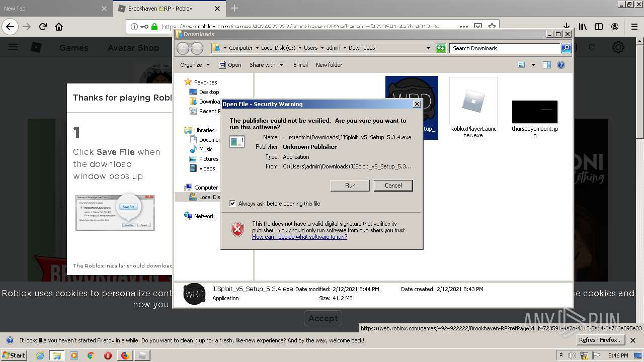Open the Organize menu in Downloads window

point(195,65)
